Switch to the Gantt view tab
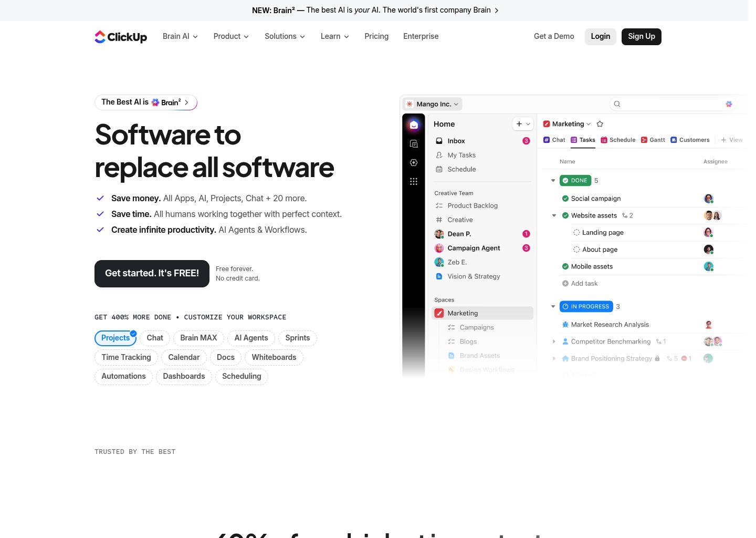 pos(653,140)
